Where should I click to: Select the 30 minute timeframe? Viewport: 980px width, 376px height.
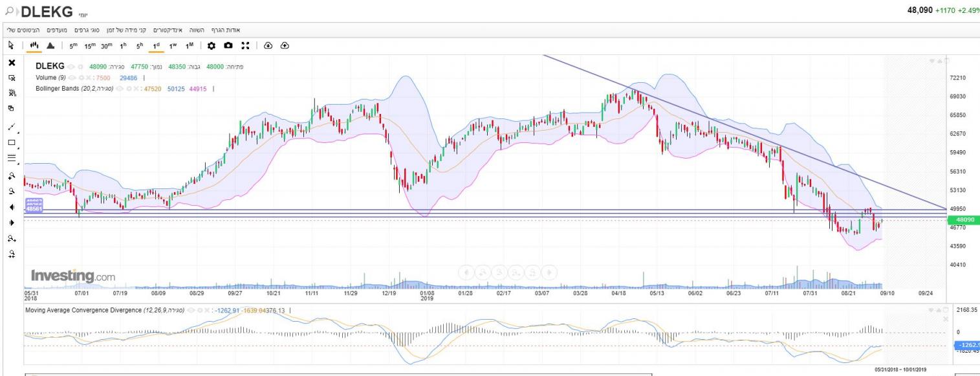107,46
